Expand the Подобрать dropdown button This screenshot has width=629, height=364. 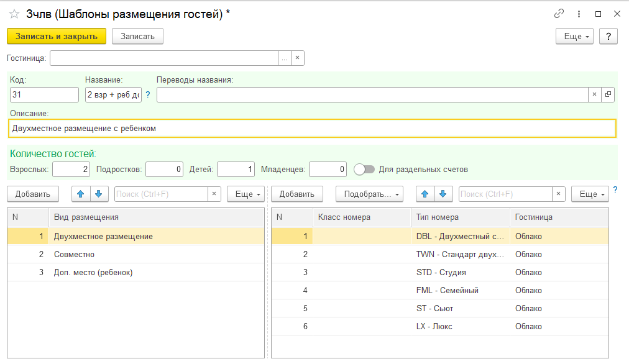[x=369, y=194]
